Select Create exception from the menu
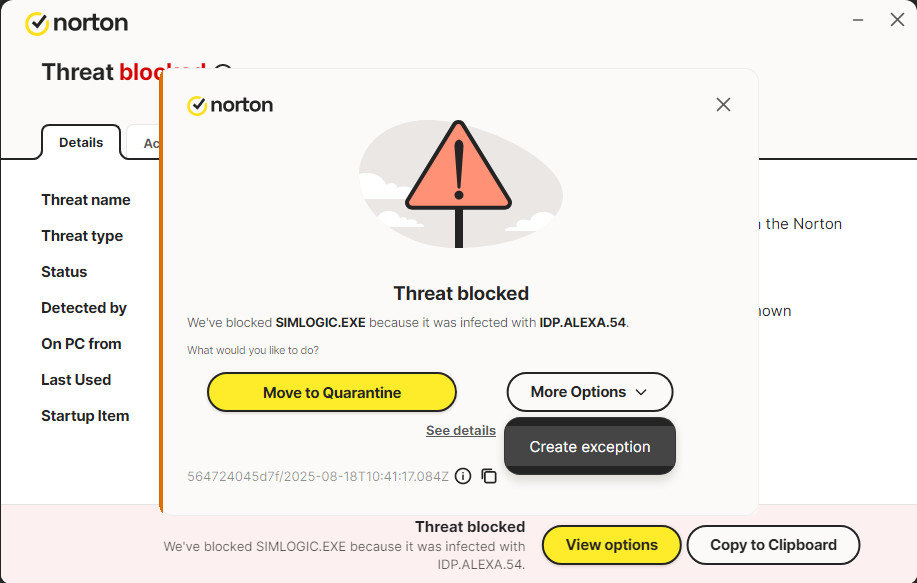This screenshot has height=583, width=917. click(590, 447)
